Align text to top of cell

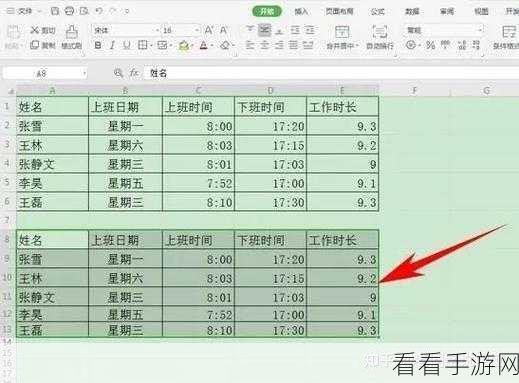tap(250, 30)
